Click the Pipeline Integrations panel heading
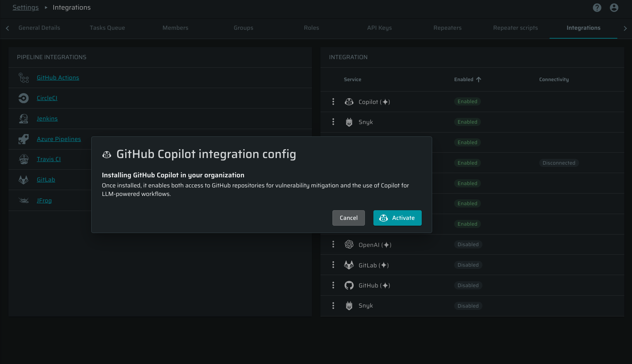The image size is (632, 364). coord(52,57)
